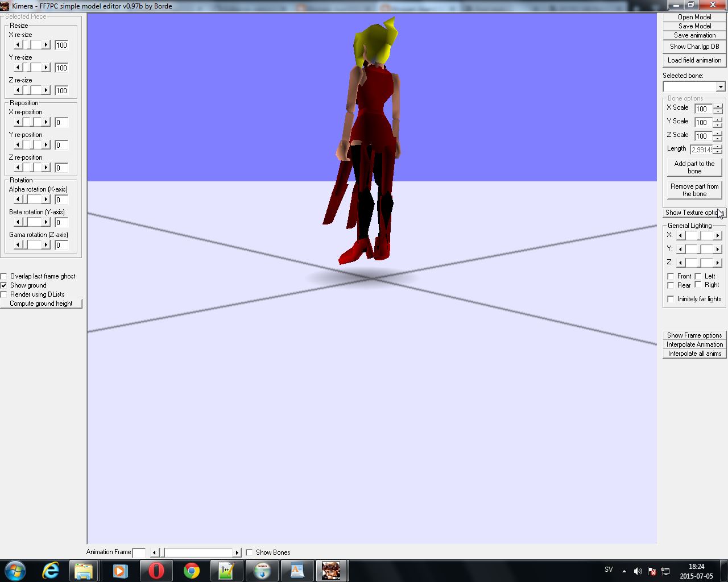Click the Animation Frame scrollbar right arrow
Screen dimensions: 728x582
237,552
